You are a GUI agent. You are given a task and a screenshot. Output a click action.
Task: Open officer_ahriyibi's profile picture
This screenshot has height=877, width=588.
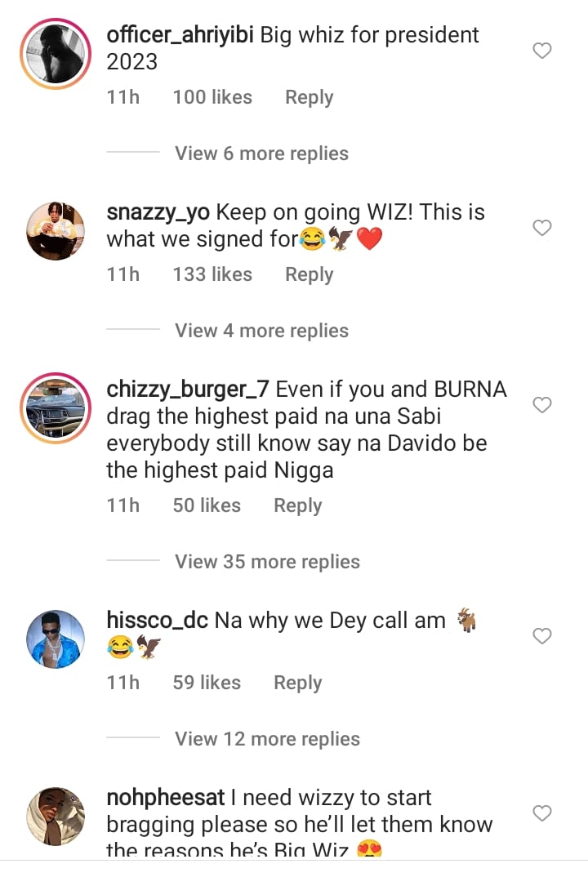point(56,54)
